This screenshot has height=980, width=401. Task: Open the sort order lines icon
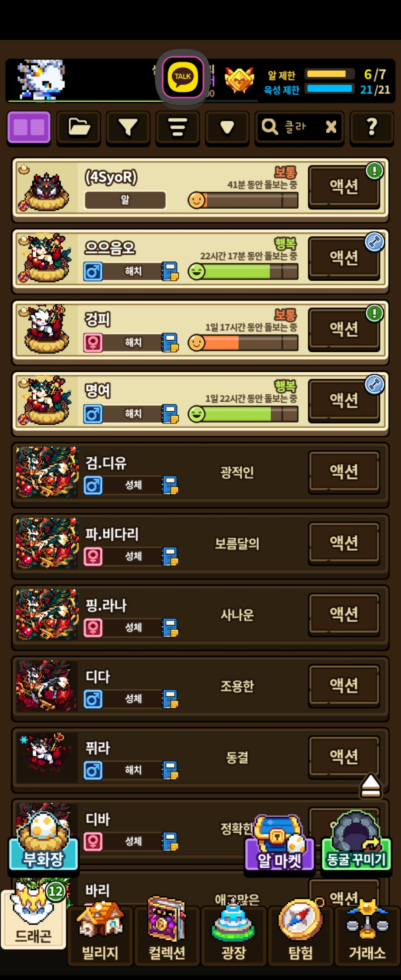pyautogui.click(x=177, y=127)
